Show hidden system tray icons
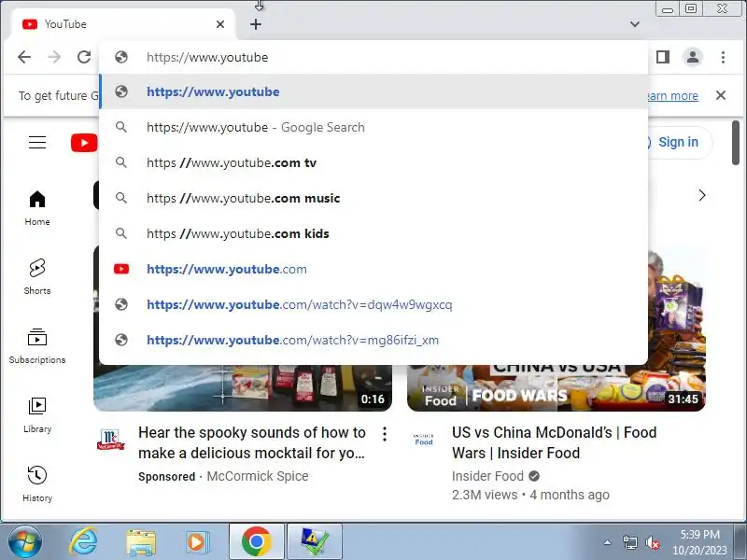Image resolution: width=747 pixels, height=560 pixels. (608, 542)
